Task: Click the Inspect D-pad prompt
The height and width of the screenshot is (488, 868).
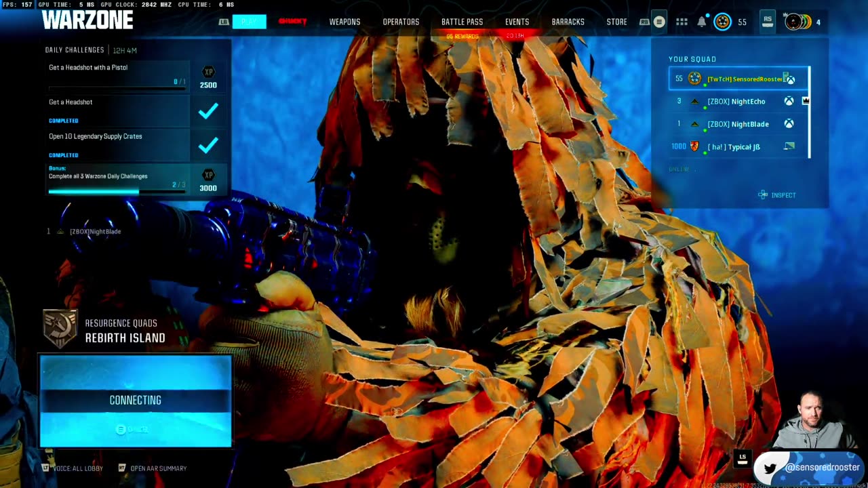Action: pyautogui.click(x=776, y=195)
